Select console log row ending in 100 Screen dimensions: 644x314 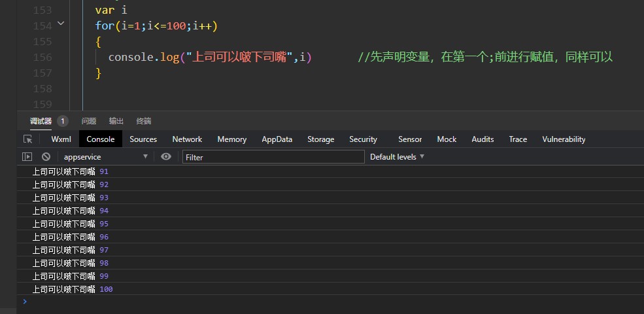(x=330, y=289)
